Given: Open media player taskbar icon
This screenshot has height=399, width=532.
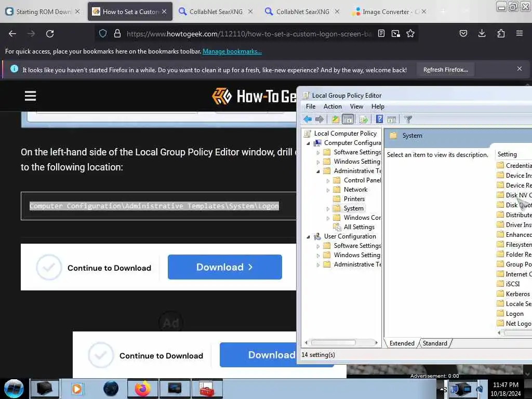Looking at the screenshot, I should coord(77,389).
